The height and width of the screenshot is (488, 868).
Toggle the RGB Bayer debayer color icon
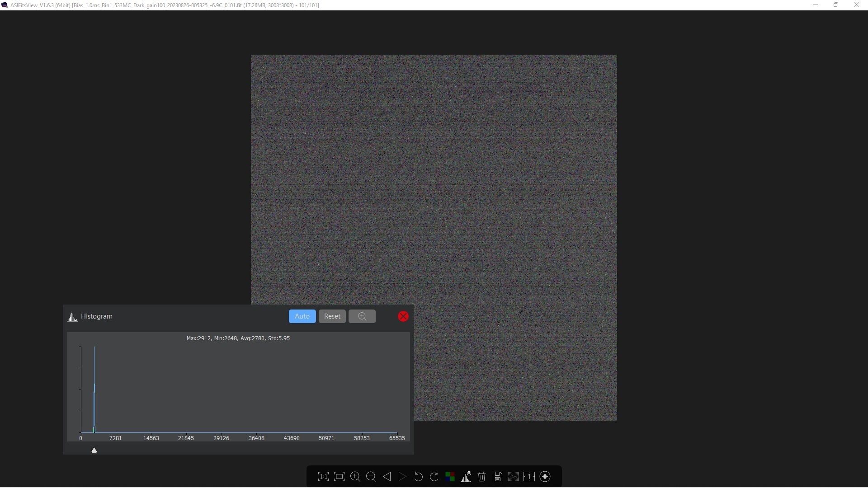[x=450, y=477]
